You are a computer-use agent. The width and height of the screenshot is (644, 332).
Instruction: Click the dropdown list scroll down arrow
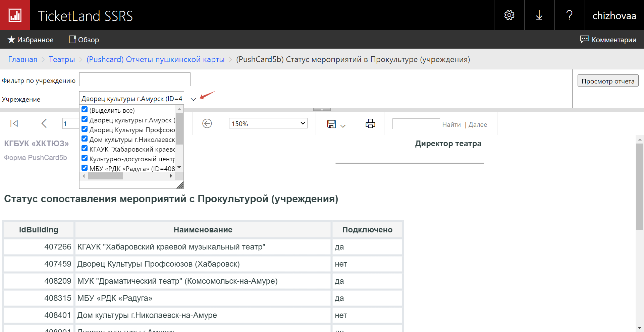[x=179, y=168]
